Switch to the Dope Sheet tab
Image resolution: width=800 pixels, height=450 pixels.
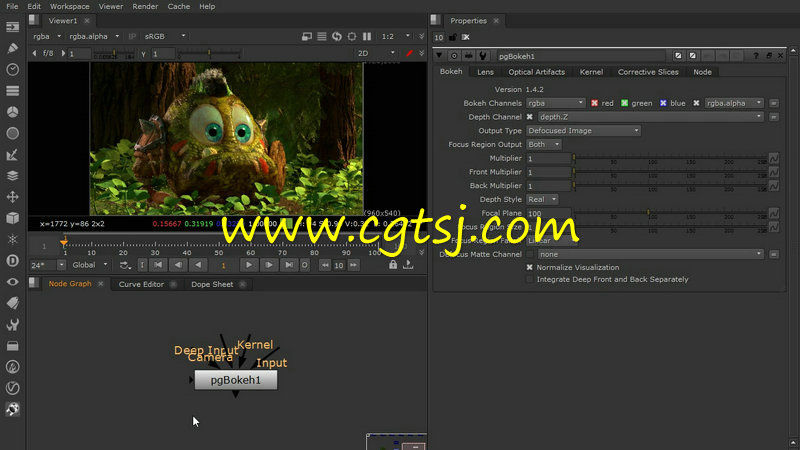212,284
